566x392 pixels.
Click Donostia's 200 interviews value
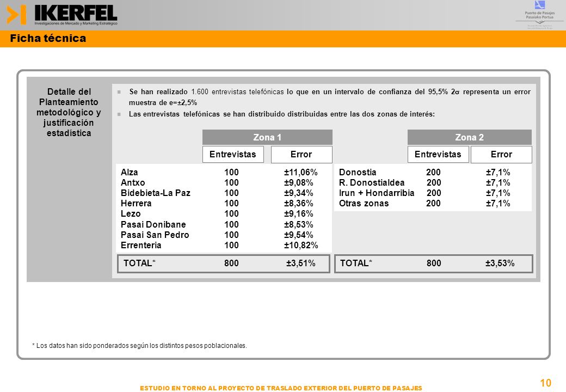[x=434, y=172]
